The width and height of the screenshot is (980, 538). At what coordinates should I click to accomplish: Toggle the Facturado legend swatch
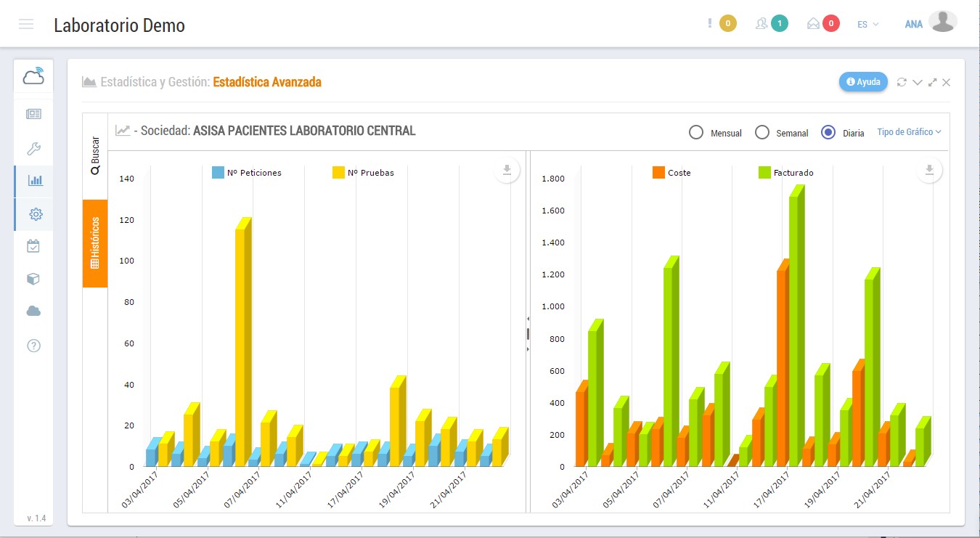[764, 173]
